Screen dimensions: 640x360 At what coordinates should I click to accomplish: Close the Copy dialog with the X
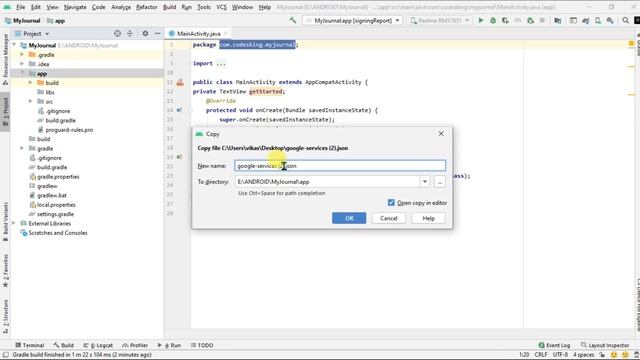click(441, 133)
